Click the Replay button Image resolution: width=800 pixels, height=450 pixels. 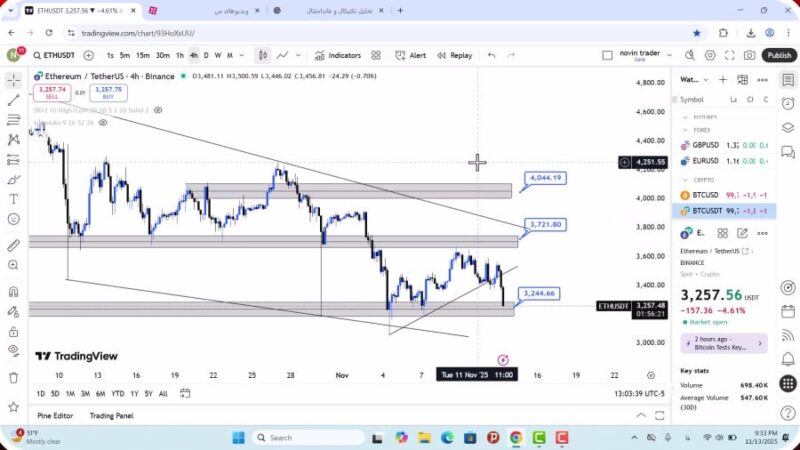click(x=454, y=55)
